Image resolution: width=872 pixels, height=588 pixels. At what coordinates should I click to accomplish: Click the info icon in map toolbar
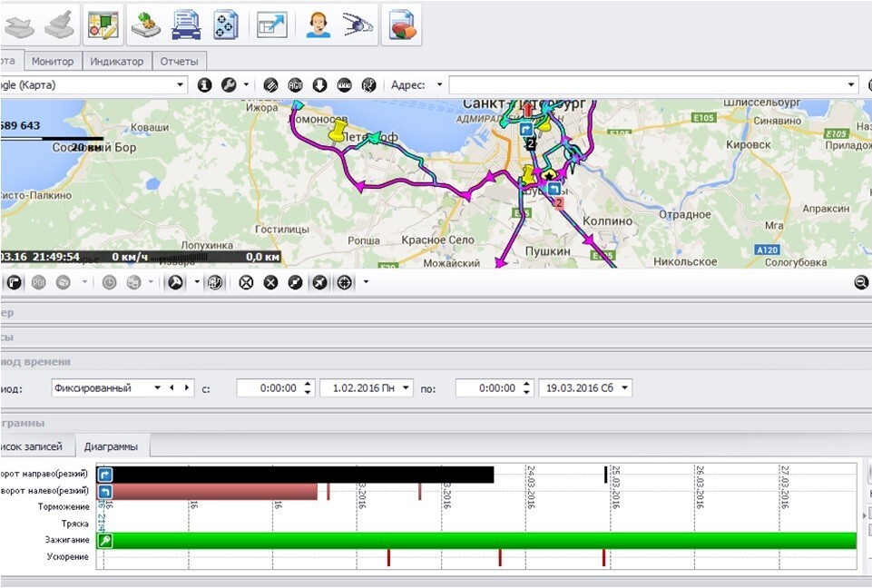(x=204, y=85)
